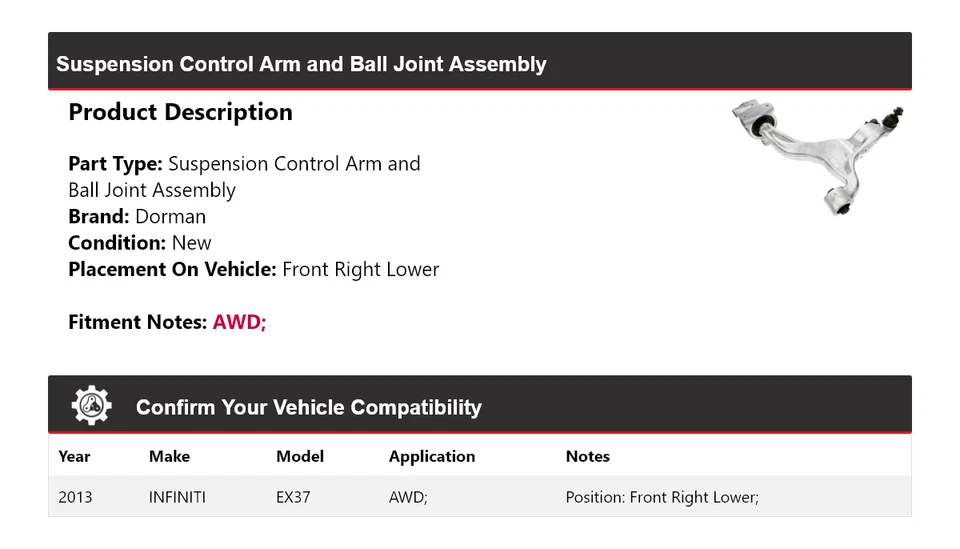Click the Placement On Vehicle line
The height and width of the screenshot is (549, 960).
[x=254, y=269]
